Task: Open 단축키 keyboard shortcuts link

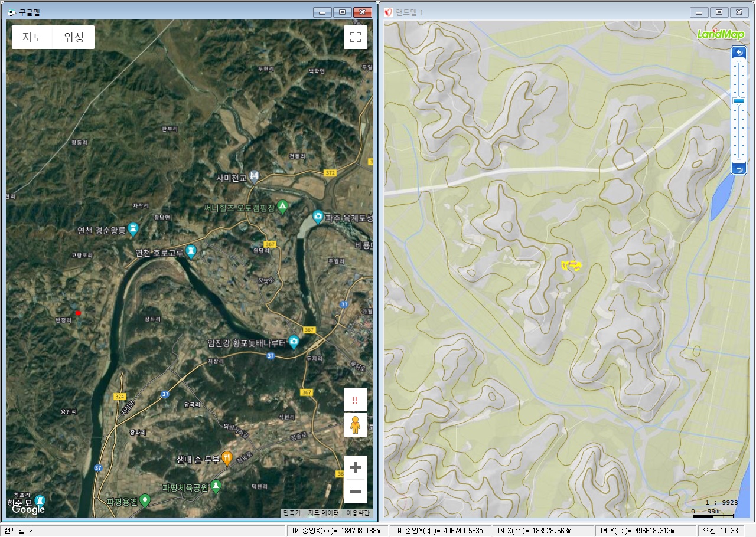Action: coord(292,513)
